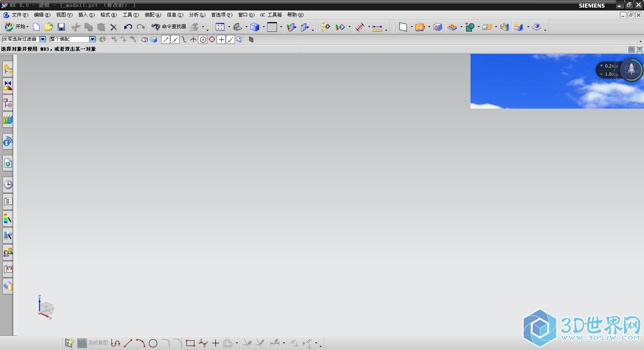644x350 pixels.
Task: Open the Constraint Navigator sidebar icon
Action: click(x=8, y=86)
